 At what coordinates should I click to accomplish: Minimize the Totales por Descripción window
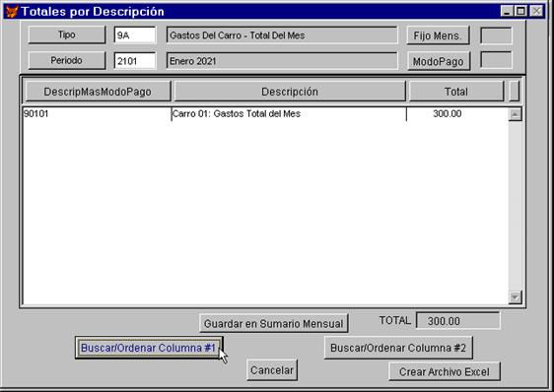507,11
